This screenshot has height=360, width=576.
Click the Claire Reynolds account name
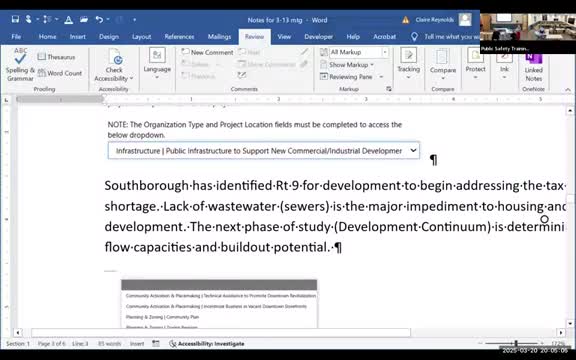click(434, 20)
